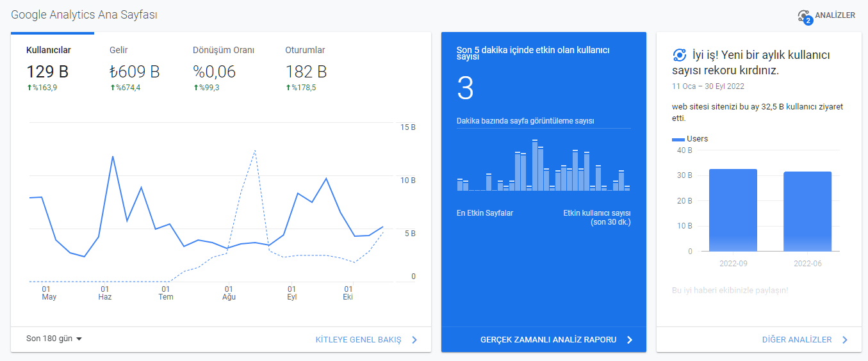
Task: Click the arrow next to Kitleye Genel Bakış
Action: coord(414,340)
